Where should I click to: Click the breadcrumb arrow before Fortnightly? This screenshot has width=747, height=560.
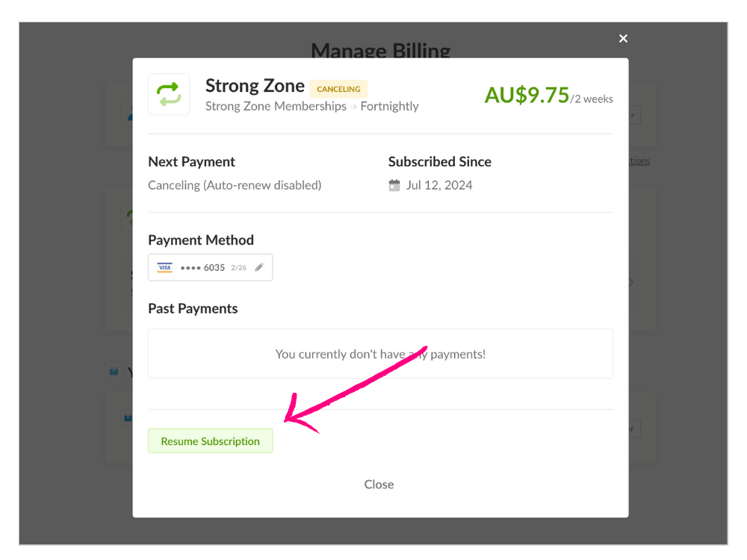353,107
